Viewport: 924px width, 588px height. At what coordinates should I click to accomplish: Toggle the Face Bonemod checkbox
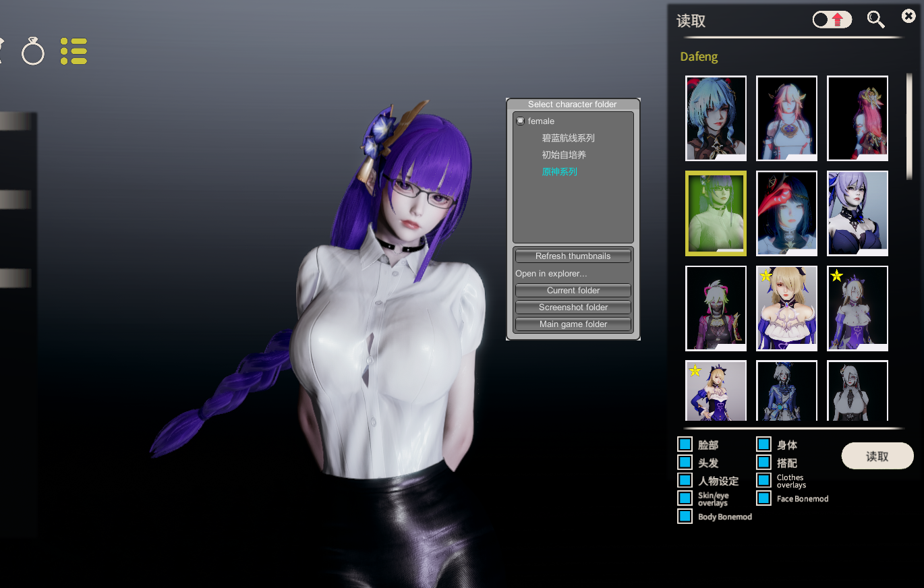pyautogui.click(x=763, y=498)
